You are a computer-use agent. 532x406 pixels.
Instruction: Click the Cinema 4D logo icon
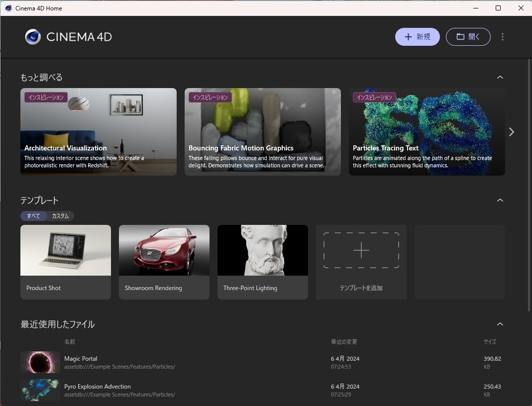[33, 37]
